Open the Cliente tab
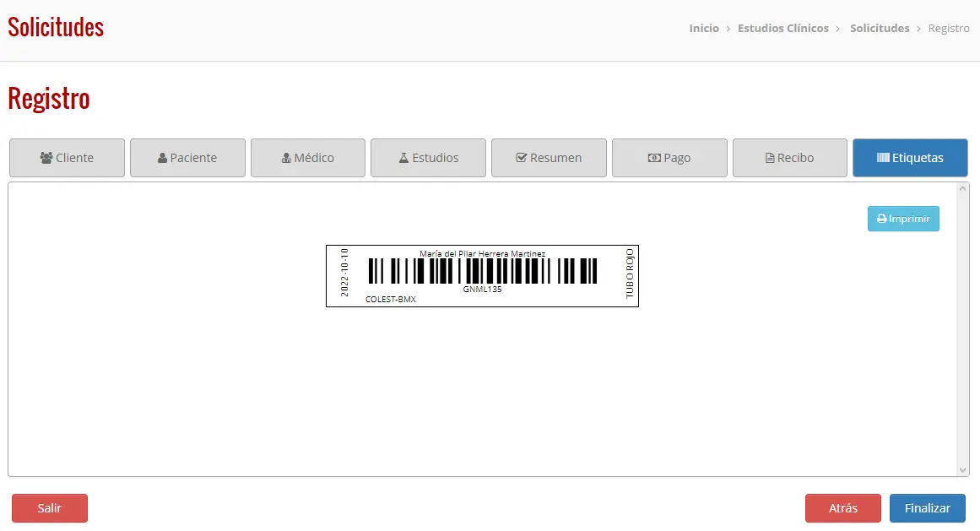980x531 pixels. 67,158
